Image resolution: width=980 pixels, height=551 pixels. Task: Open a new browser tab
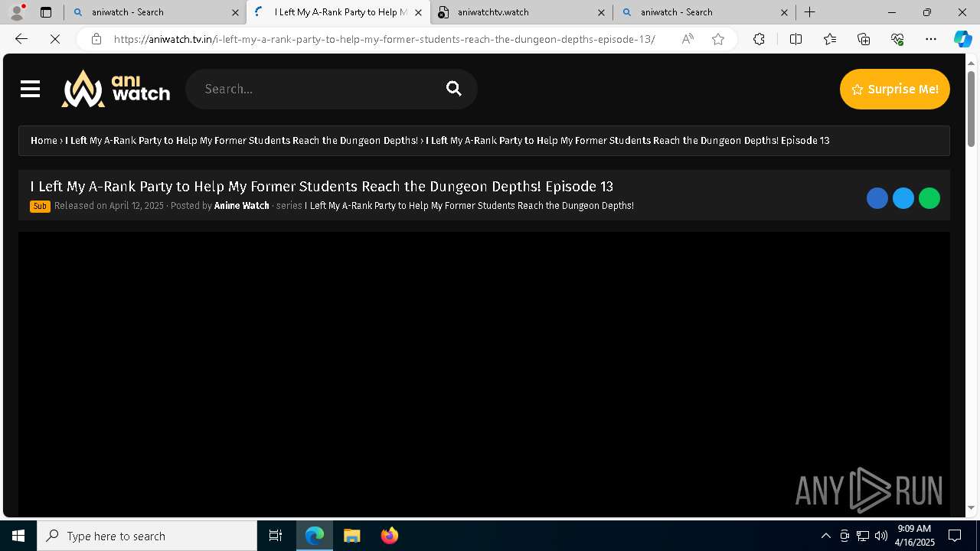click(x=809, y=12)
